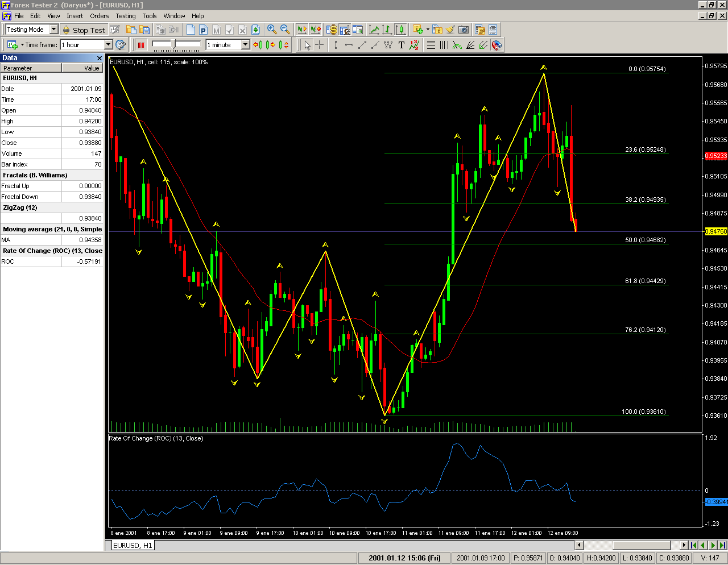728x565 pixels.
Task: Select the text label tool
Action: point(402,45)
